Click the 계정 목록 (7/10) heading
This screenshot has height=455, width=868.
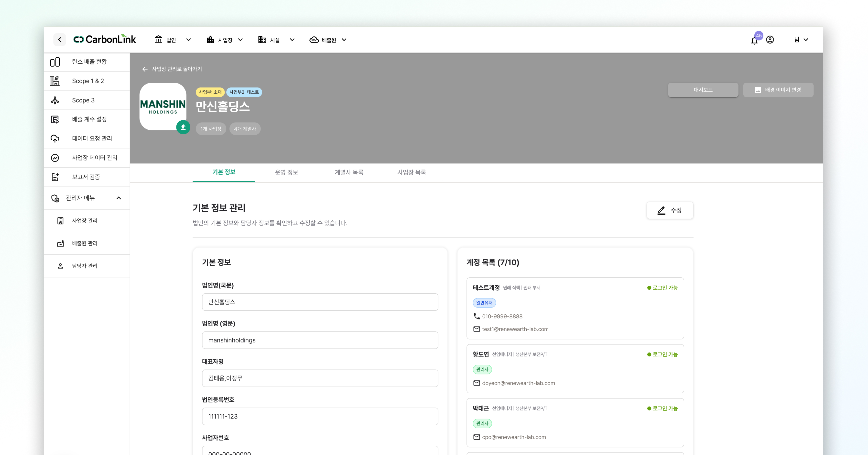[493, 262]
